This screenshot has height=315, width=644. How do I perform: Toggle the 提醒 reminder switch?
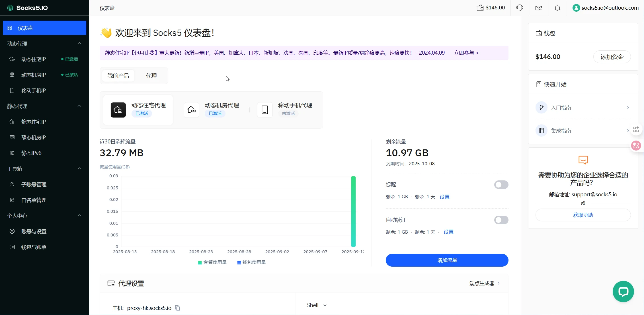pos(501,185)
